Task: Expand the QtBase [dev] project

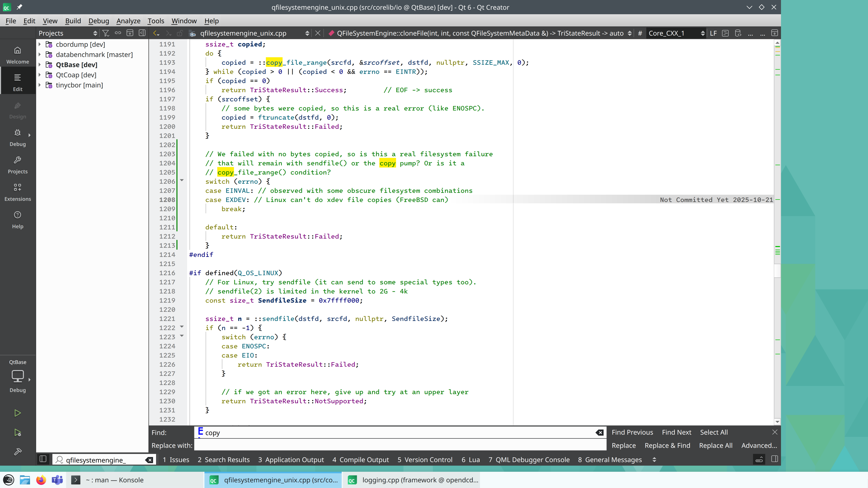Action: [x=40, y=65]
